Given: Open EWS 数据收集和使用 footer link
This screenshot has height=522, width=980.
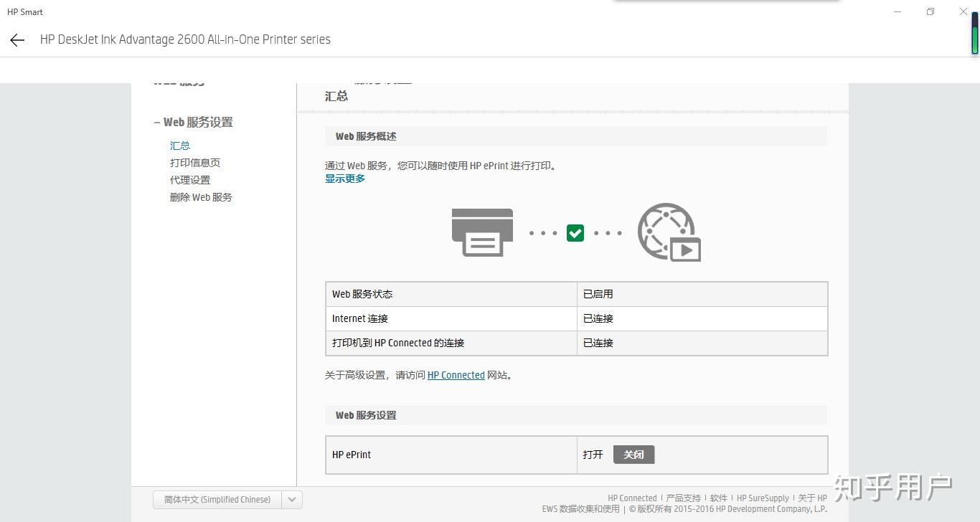Looking at the screenshot, I should point(580,509).
